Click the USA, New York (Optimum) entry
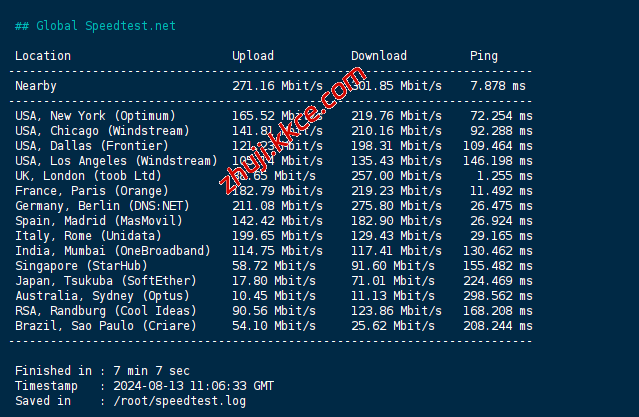639x417 pixels. click(x=95, y=116)
